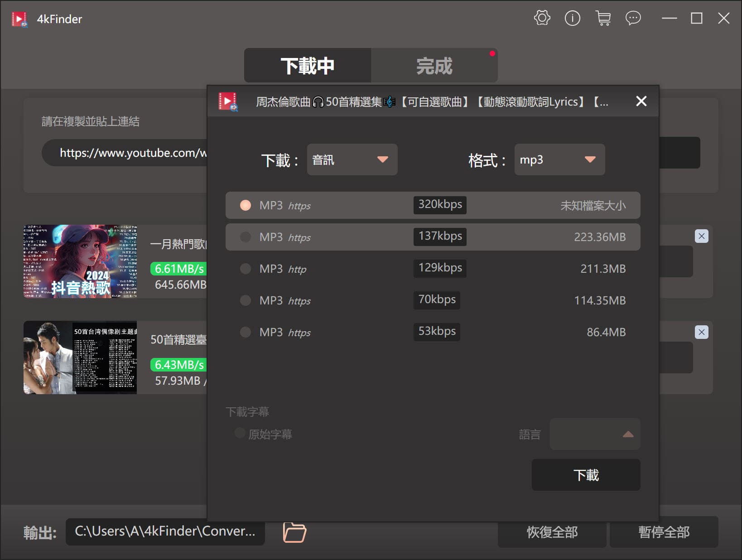Open the shopping cart purchase icon

point(603,18)
